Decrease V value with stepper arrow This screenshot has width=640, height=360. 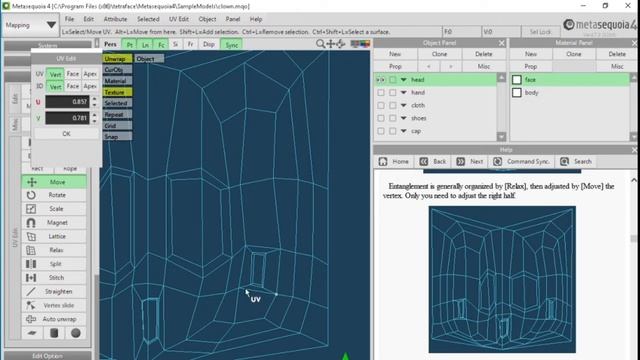[x=94, y=121]
